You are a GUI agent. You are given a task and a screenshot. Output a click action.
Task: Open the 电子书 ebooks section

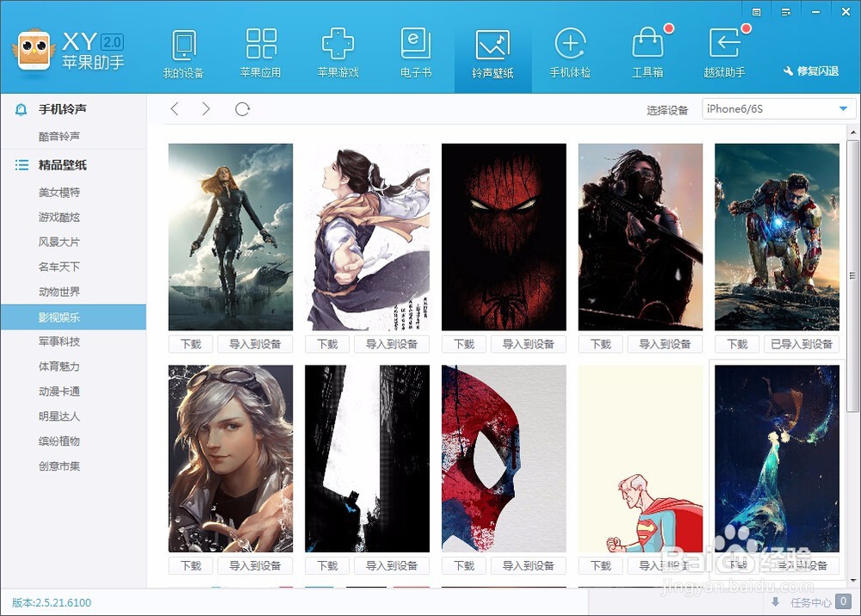(416, 55)
